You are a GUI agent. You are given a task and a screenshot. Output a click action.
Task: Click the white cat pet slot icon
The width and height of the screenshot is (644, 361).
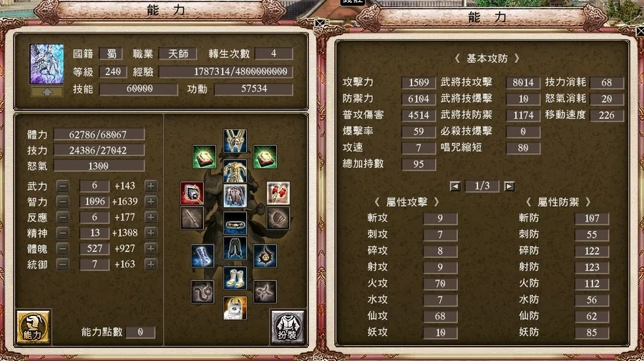(x=235, y=307)
